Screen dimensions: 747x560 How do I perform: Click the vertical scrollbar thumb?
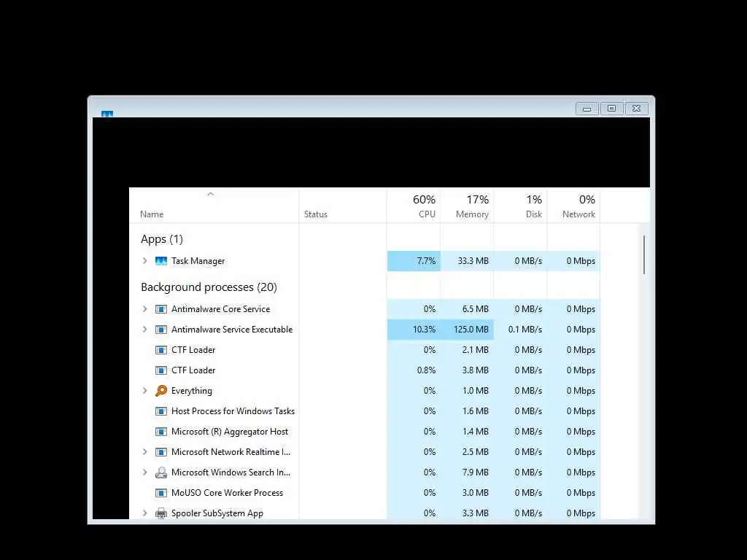[x=644, y=254]
